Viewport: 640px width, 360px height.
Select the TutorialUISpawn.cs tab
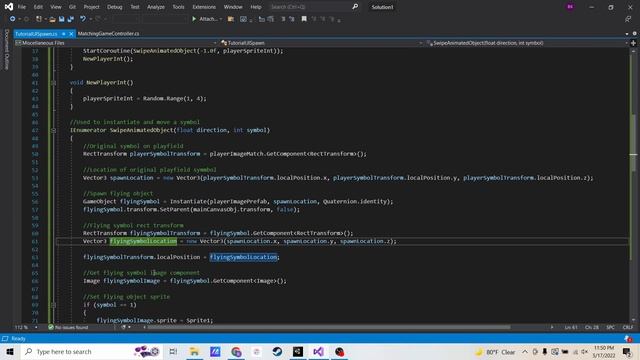point(36,34)
